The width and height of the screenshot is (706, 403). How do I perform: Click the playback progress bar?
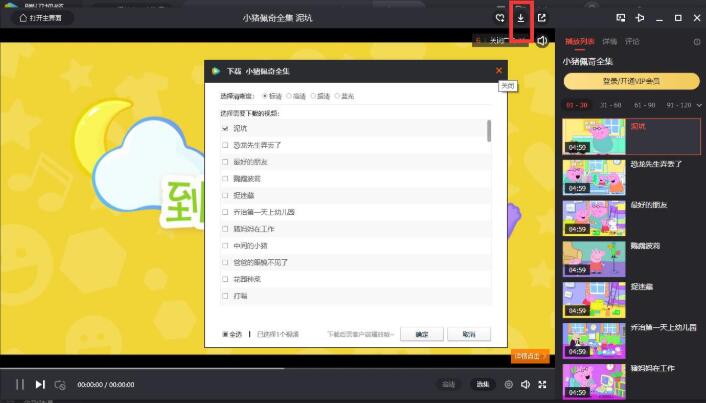click(277, 368)
